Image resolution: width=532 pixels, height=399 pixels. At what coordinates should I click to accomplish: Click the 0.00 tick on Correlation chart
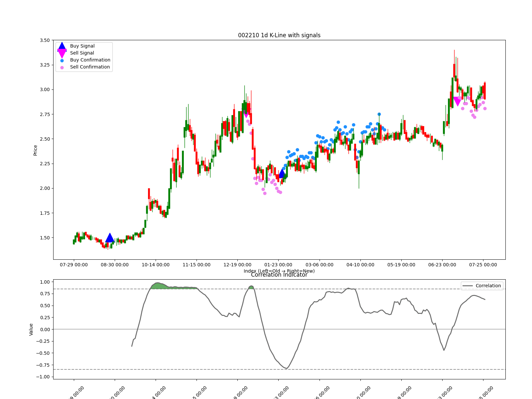[x=44, y=330]
